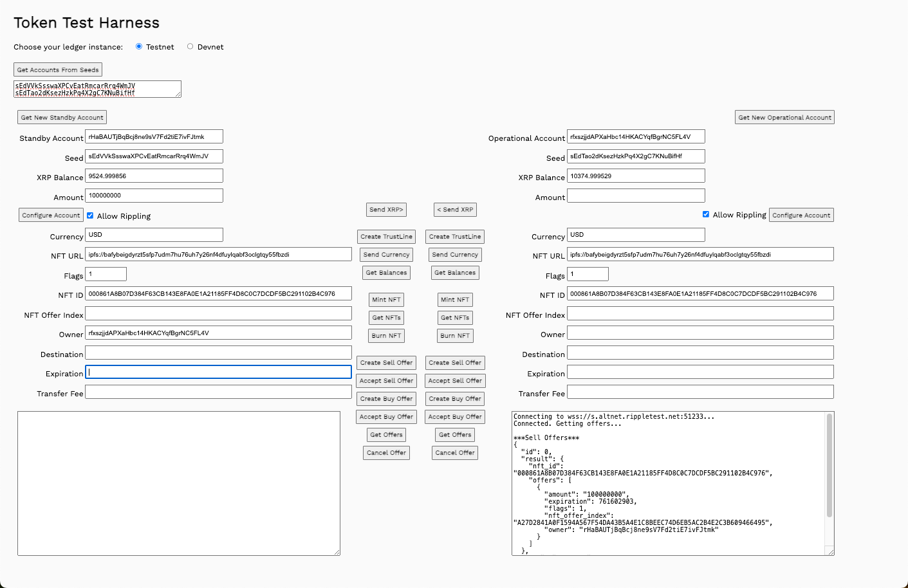Screen dimensions: 908x588
Task: Click the Standby Transfer Fee field
Action: (218, 392)
